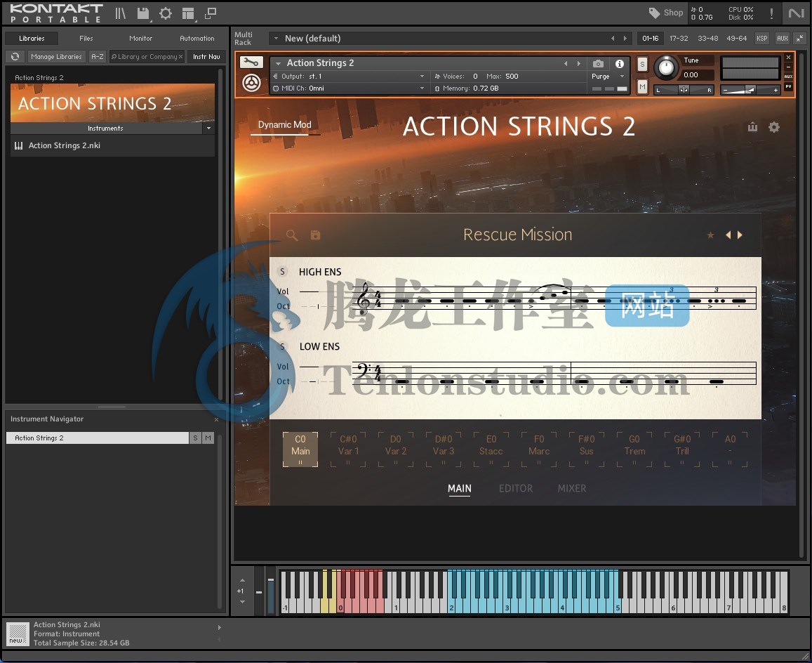Viewport: 812px width, 663px height.
Task: Favorite Rescue Mission with the star icon
Action: click(710, 235)
